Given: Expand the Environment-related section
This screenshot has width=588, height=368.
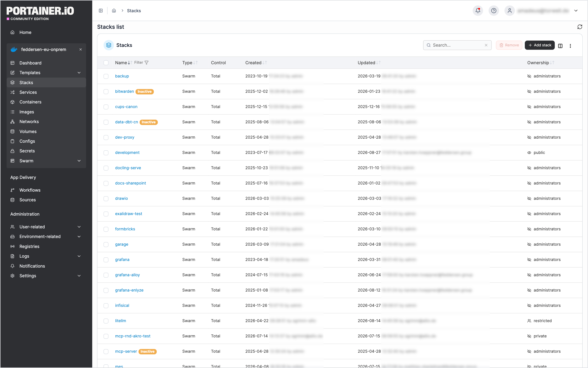Looking at the screenshot, I should pyautogui.click(x=79, y=236).
